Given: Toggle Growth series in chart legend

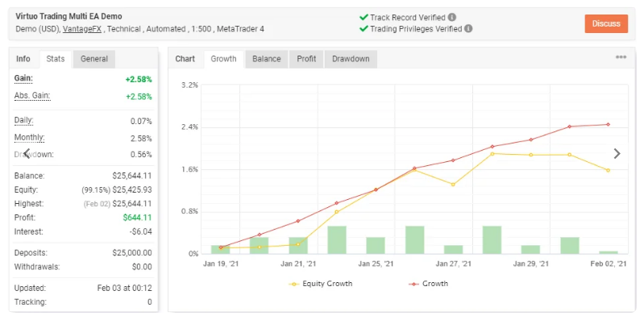Looking at the screenshot, I should 428,284.
